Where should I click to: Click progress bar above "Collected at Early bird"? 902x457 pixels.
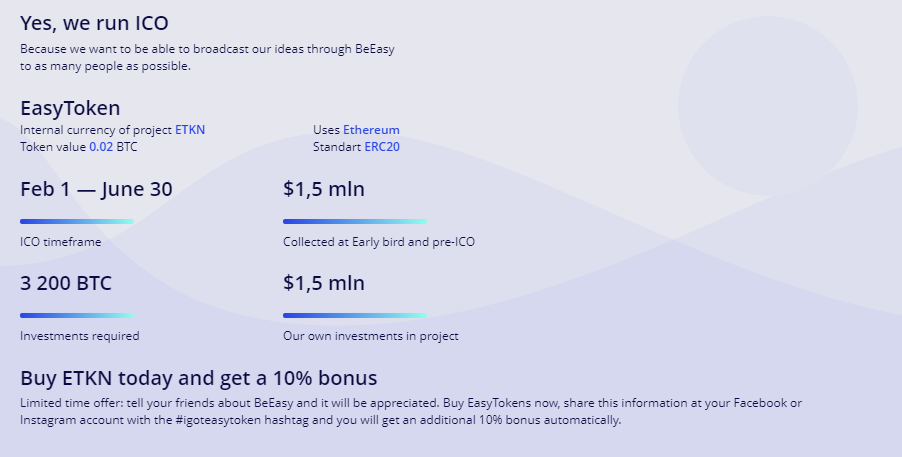click(354, 221)
